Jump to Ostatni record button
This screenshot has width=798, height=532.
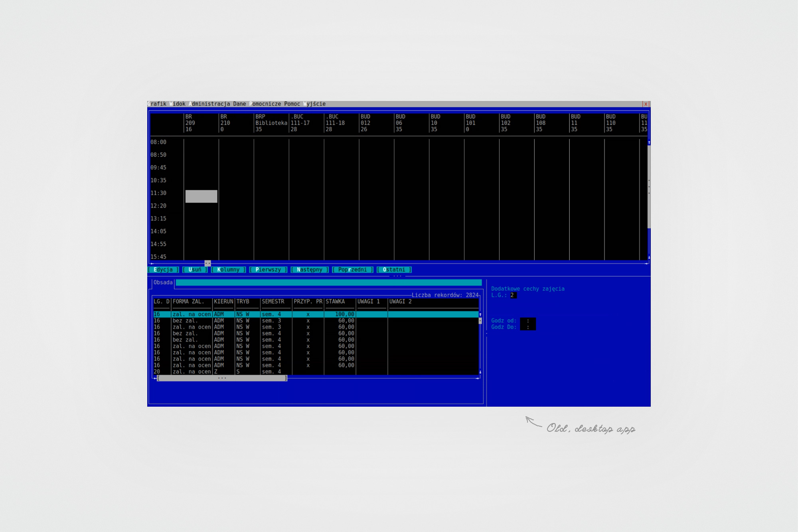coord(394,270)
